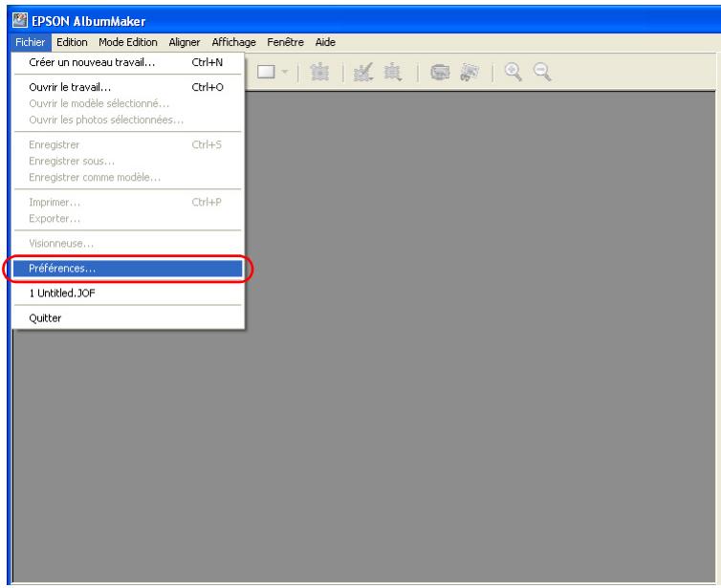Click Enregistrer comme modèle entry

coord(128,178)
